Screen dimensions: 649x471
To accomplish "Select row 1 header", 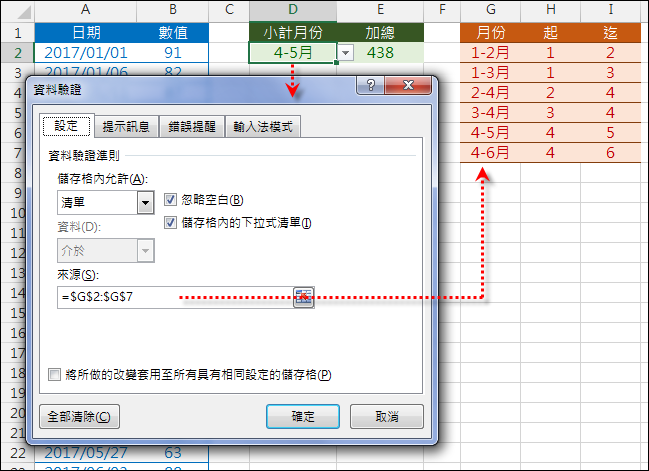I will [18, 33].
